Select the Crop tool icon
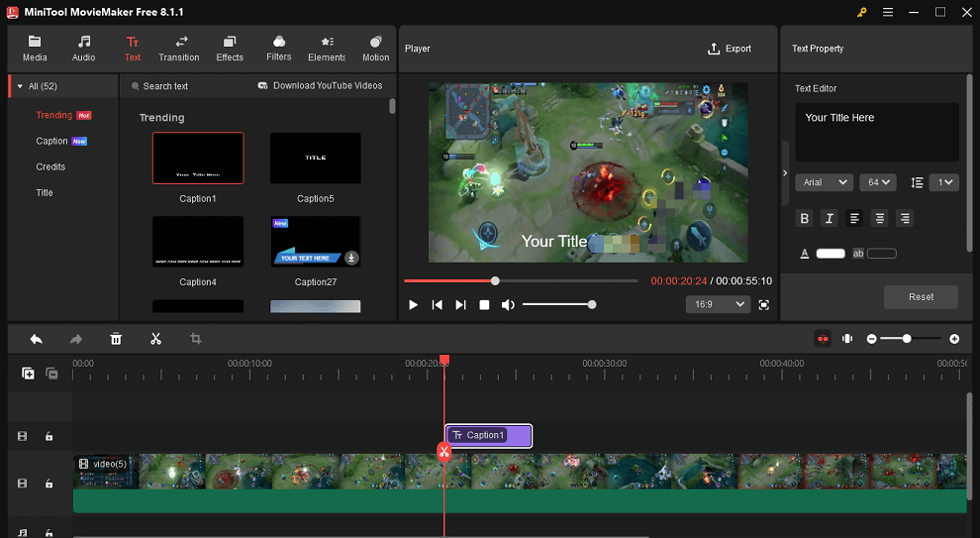Screen dimensions: 980x538 (x=196, y=339)
